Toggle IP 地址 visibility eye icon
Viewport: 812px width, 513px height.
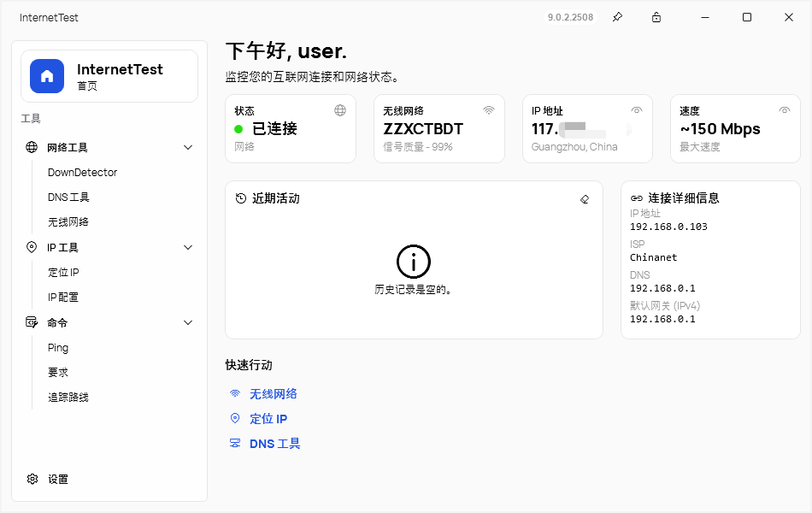click(x=637, y=110)
